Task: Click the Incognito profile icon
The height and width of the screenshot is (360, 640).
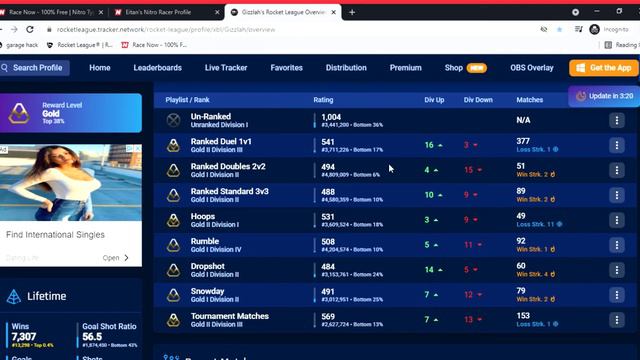Action: pyautogui.click(x=594, y=29)
